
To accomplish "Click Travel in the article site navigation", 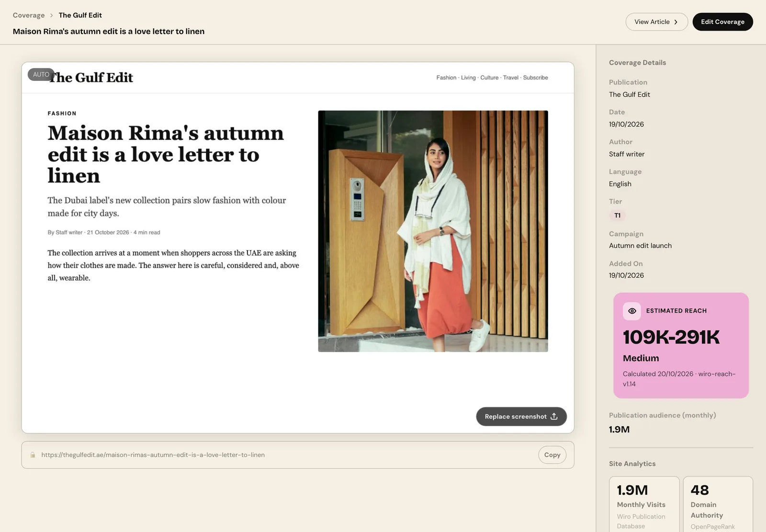I will tap(510, 78).
